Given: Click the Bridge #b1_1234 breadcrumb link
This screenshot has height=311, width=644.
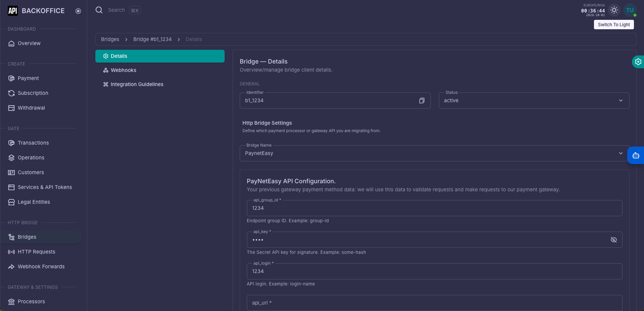Looking at the screenshot, I should click(x=152, y=39).
